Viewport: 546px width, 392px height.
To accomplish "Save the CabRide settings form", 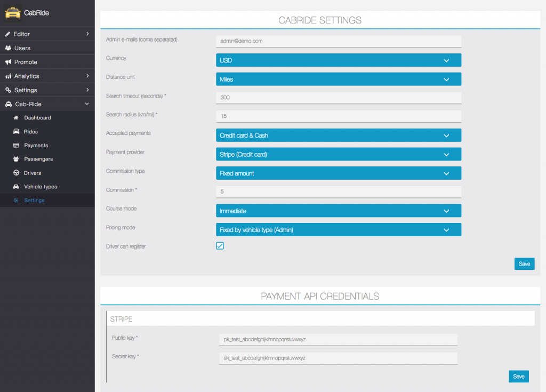I will coord(524,264).
